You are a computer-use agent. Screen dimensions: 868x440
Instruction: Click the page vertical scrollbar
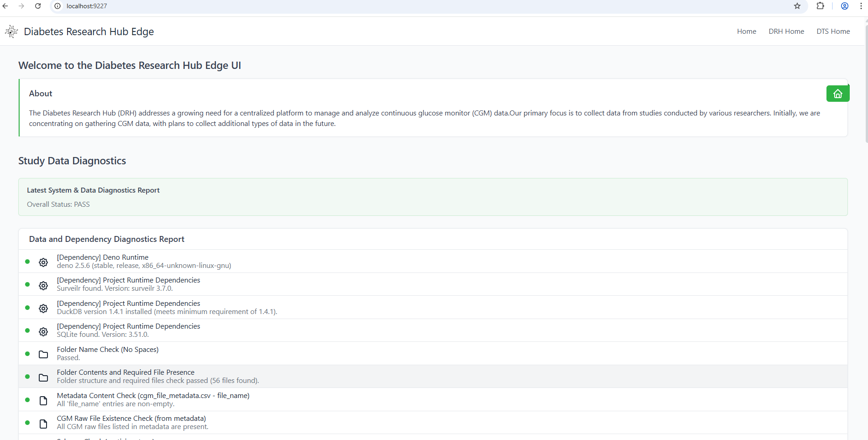point(865,91)
